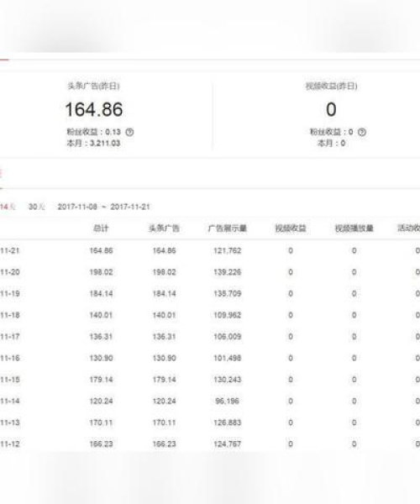Click 166.23 in the 总计 column
This screenshot has width=420, height=504.
101,444
